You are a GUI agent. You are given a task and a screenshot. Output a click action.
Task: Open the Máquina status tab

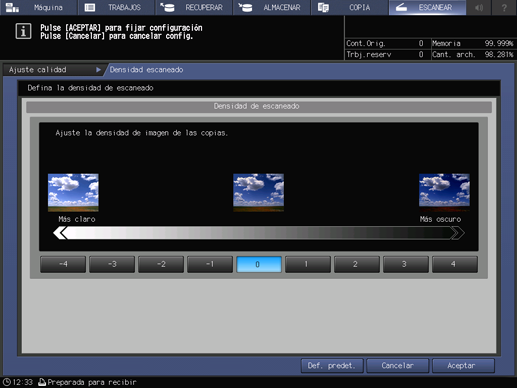point(38,7)
